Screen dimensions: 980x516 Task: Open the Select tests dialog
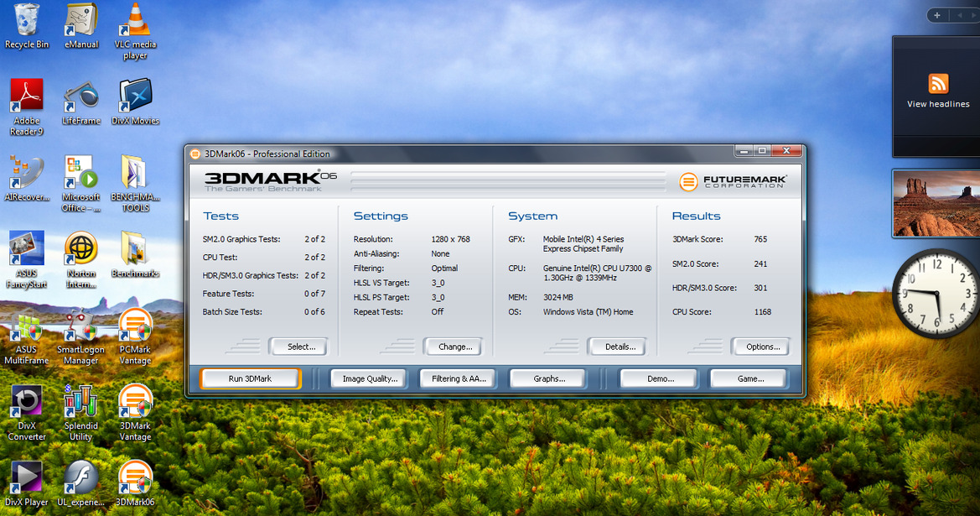click(x=298, y=347)
